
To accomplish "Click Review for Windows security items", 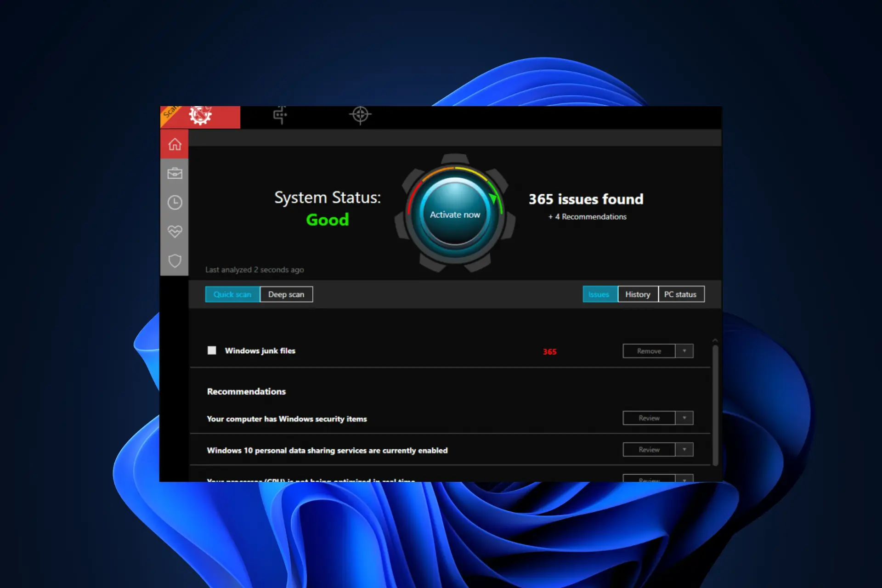I will click(x=649, y=418).
